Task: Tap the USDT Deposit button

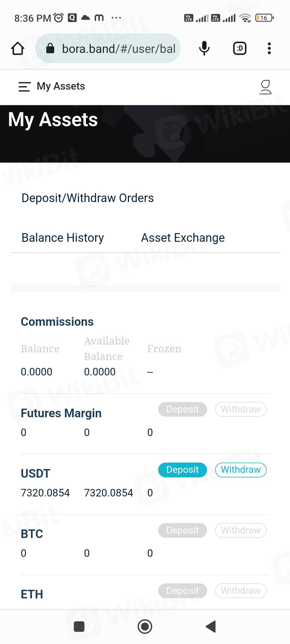Action: click(182, 470)
